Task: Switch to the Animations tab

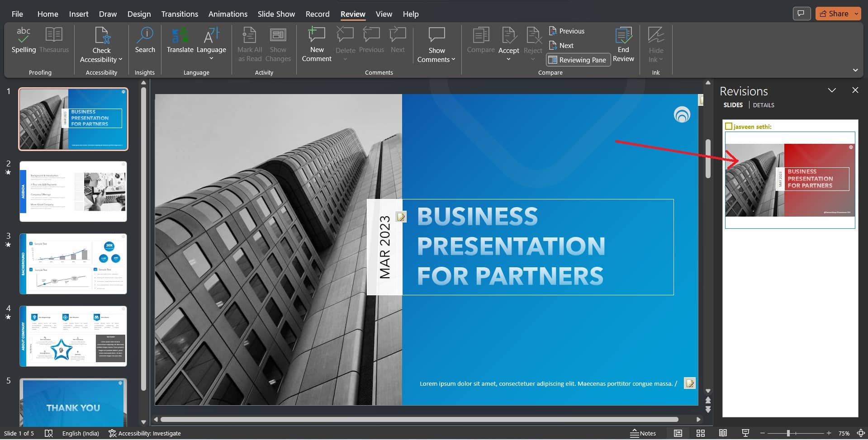Action: click(x=228, y=14)
